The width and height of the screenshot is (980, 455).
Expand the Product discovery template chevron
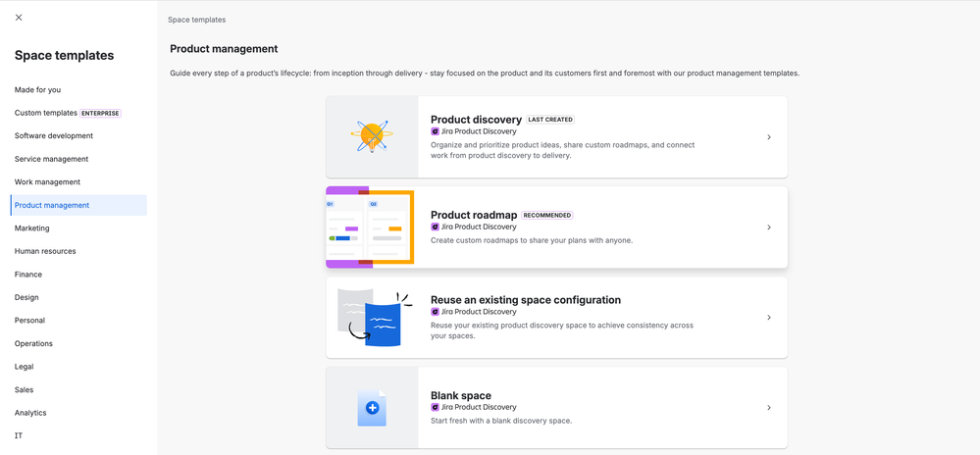pyautogui.click(x=769, y=137)
